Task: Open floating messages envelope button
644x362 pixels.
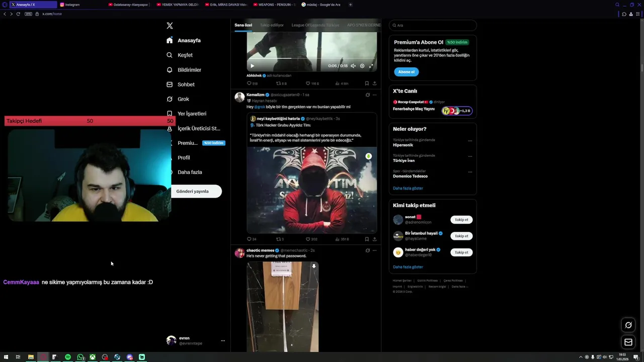Action: tap(628, 342)
